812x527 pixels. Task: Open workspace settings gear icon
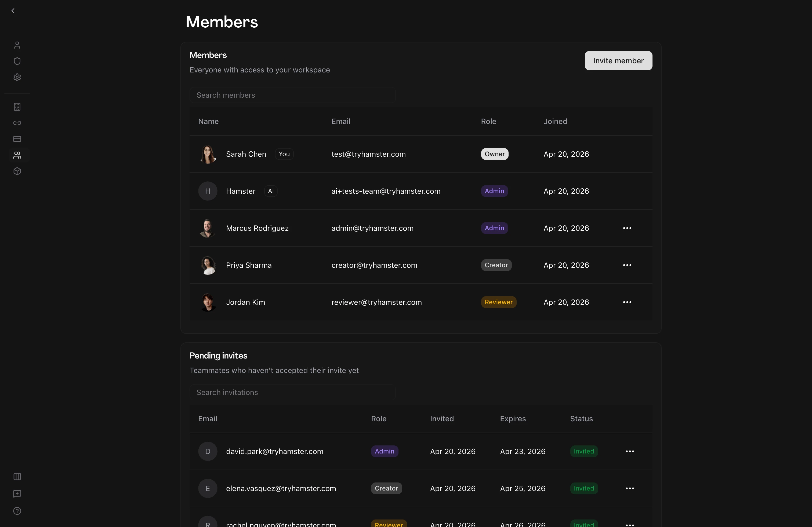[17, 77]
